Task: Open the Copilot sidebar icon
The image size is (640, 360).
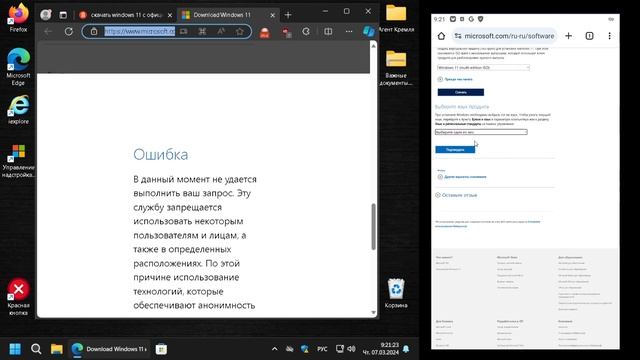Action: 369,31
